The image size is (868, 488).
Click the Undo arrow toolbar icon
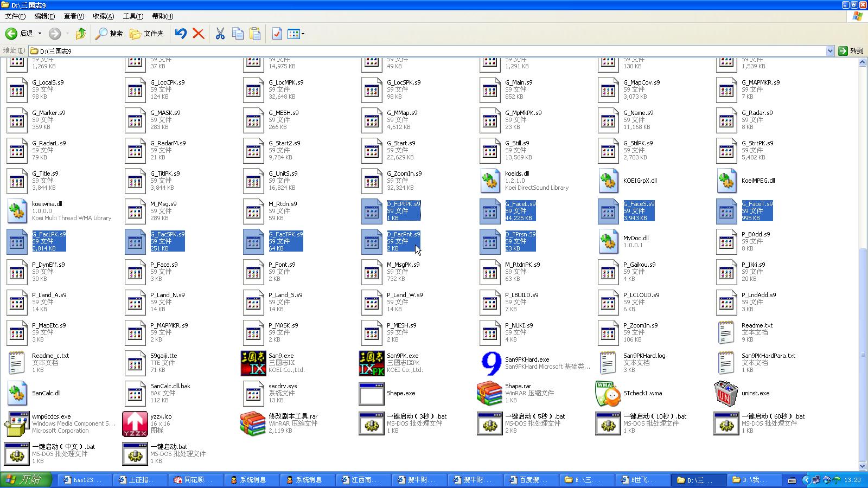[181, 34]
